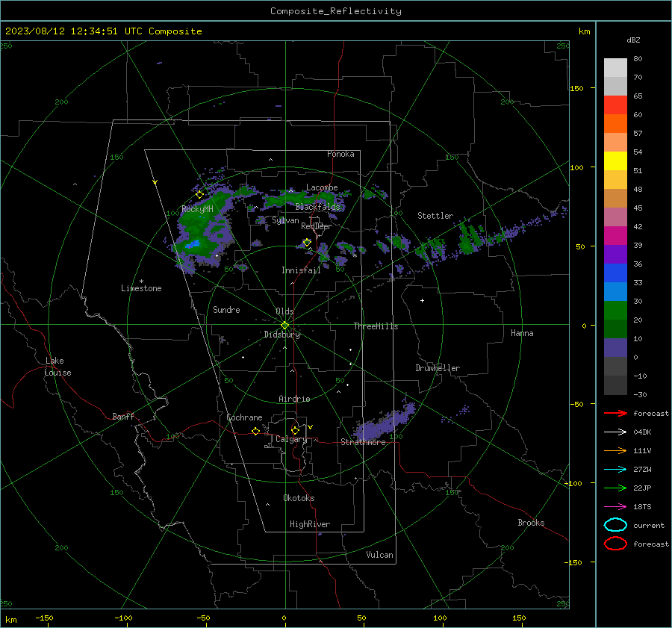Click the Sundre label
The width and height of the screenshot is (672, 628).
[x=226, y=309]
